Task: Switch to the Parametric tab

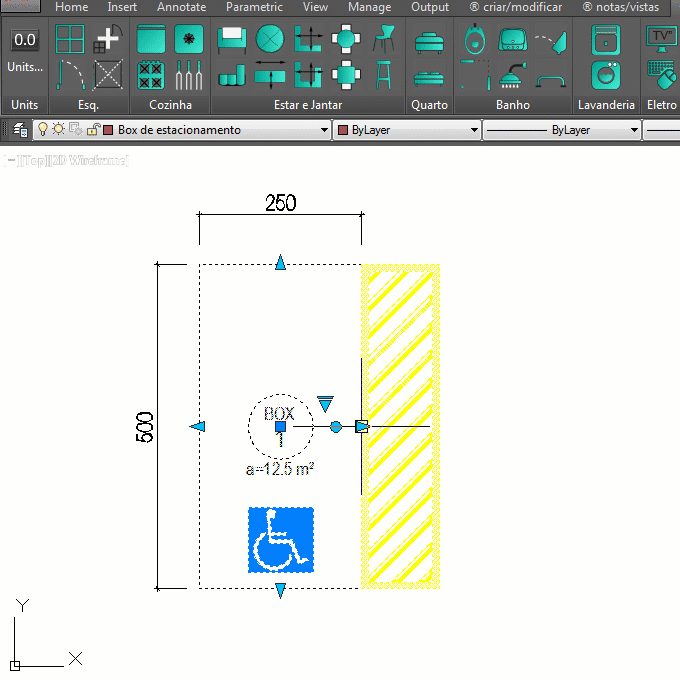Action: (x=254, y=7)
